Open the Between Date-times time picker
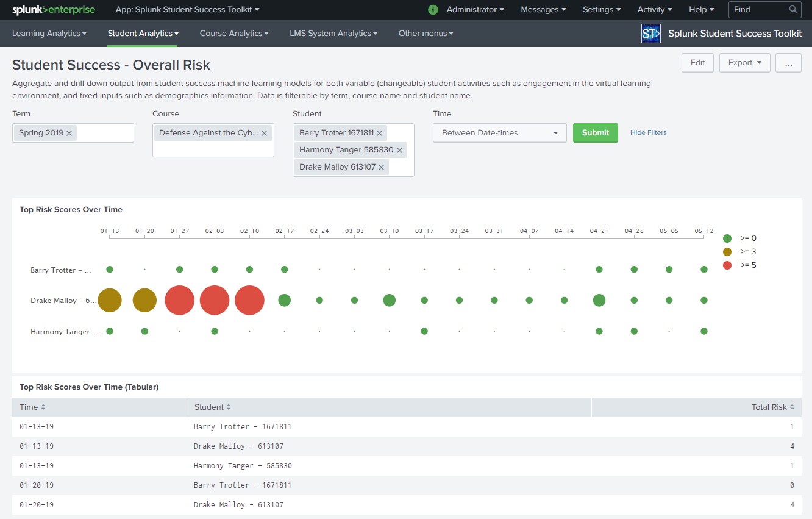The width and height of the screenshot is (812, 519). [x=500, y=133]
